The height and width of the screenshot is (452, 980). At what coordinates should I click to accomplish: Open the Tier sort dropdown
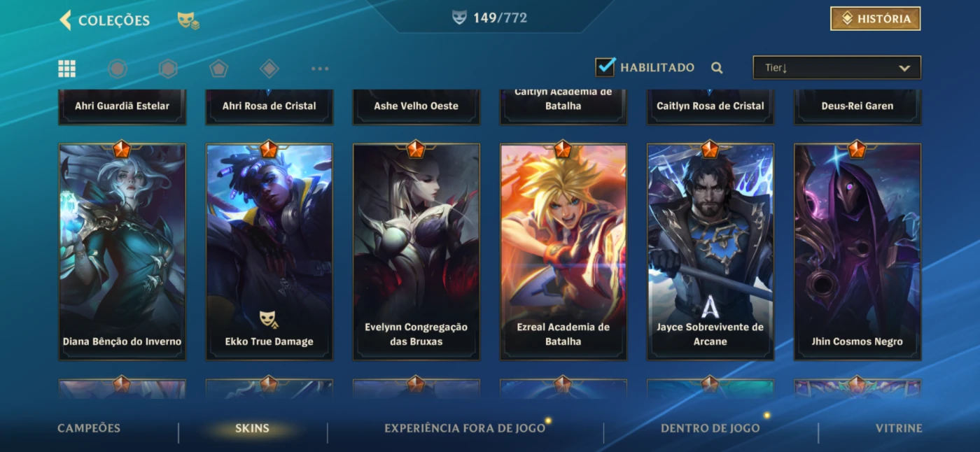click(836, 68)
